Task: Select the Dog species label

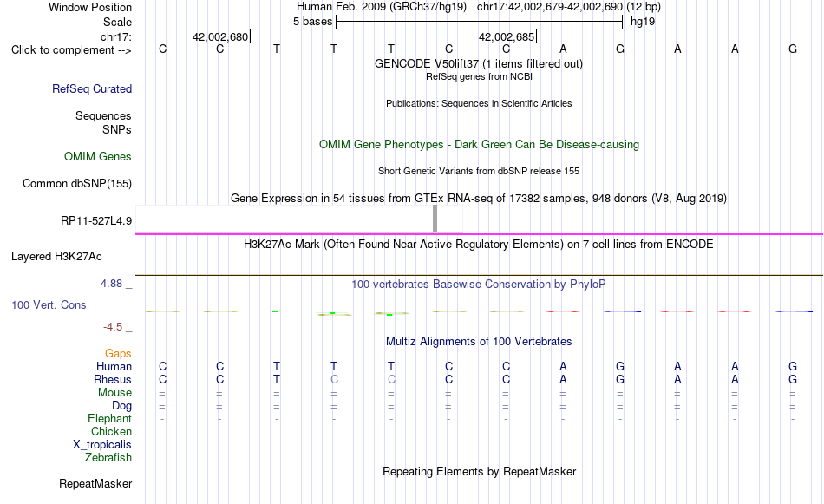Action: pyautogui.click(x=121, y=406)
